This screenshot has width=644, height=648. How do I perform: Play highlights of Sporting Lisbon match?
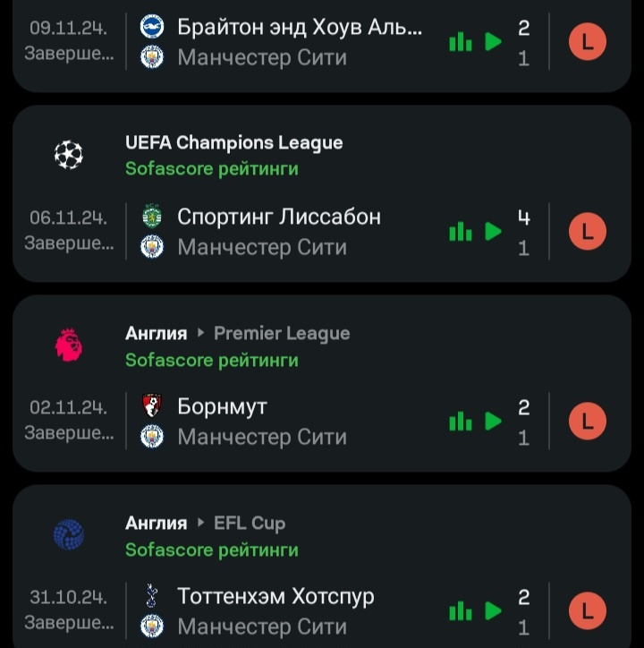point(493,232)
